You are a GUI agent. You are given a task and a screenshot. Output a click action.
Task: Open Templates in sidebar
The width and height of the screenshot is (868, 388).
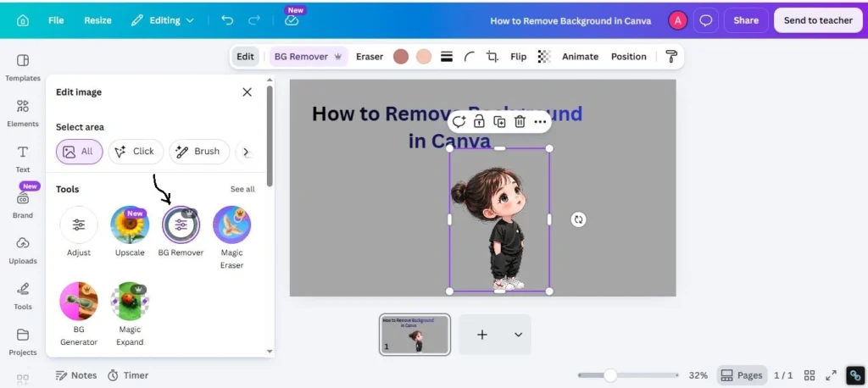point(23,68)
